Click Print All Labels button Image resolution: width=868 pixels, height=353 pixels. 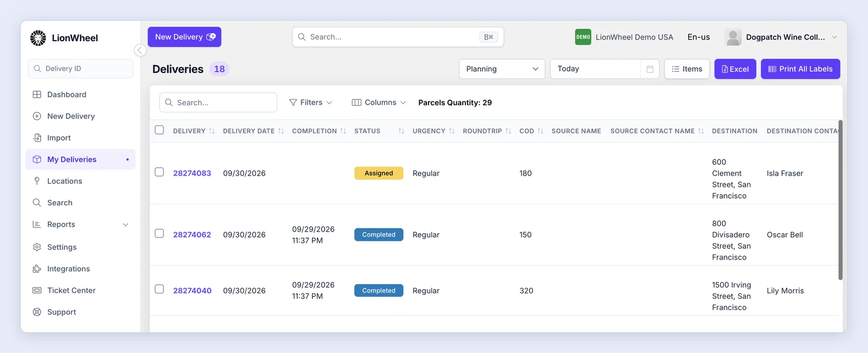point(800,69)
